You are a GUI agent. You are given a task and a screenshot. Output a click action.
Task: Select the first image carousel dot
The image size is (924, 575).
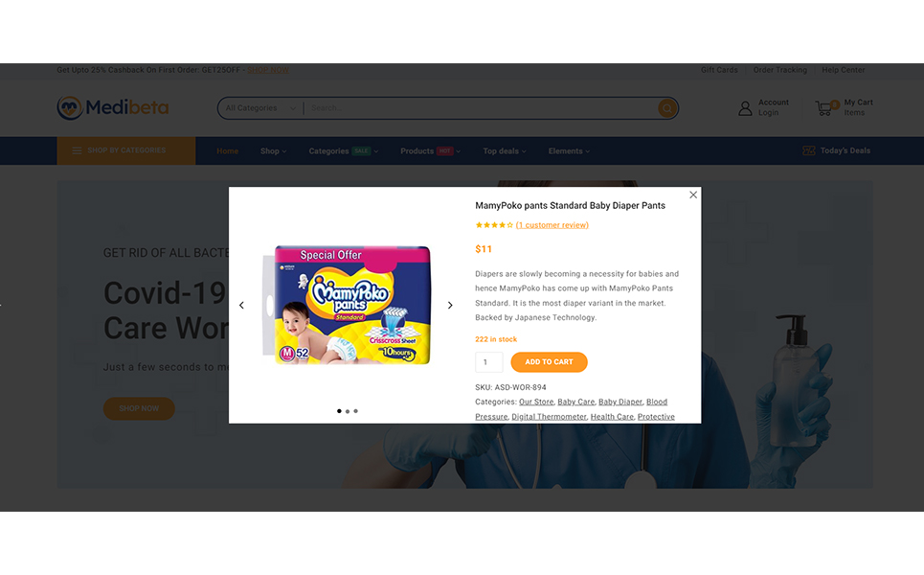point(339,411)
